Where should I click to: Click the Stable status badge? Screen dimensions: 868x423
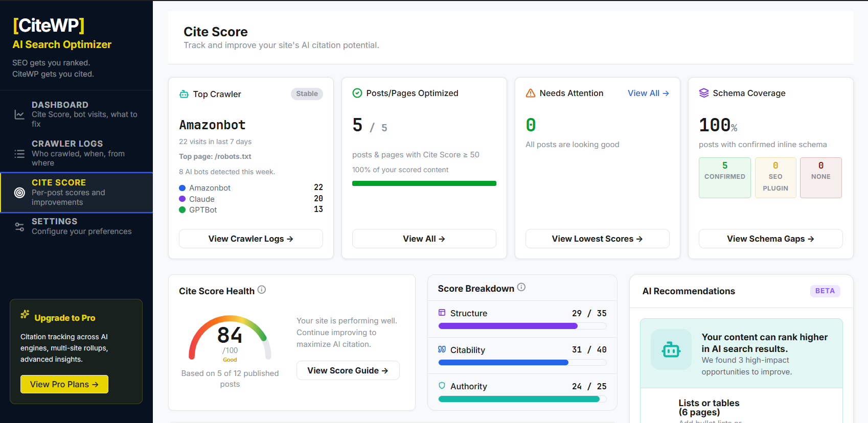tap(307, 93)
